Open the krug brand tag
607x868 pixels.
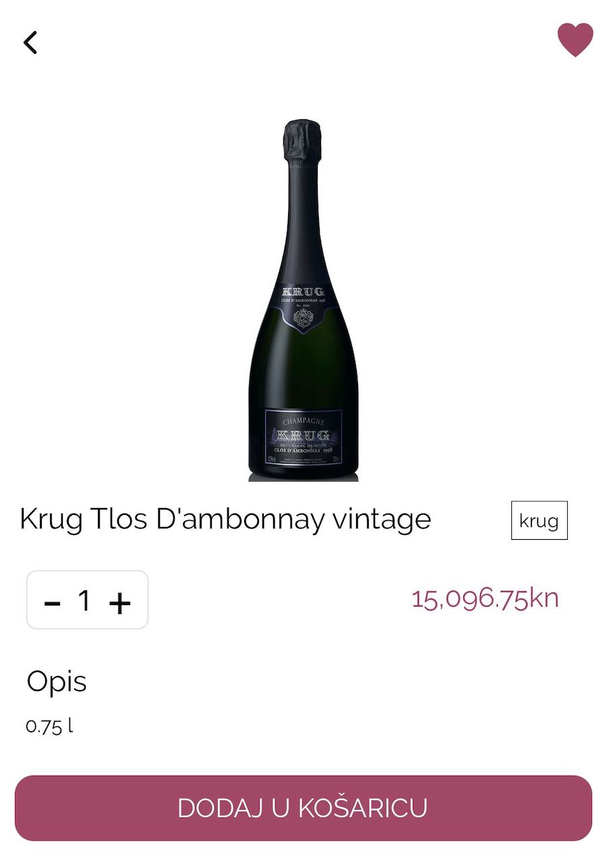pyautogui.click(x=539, y=521)
